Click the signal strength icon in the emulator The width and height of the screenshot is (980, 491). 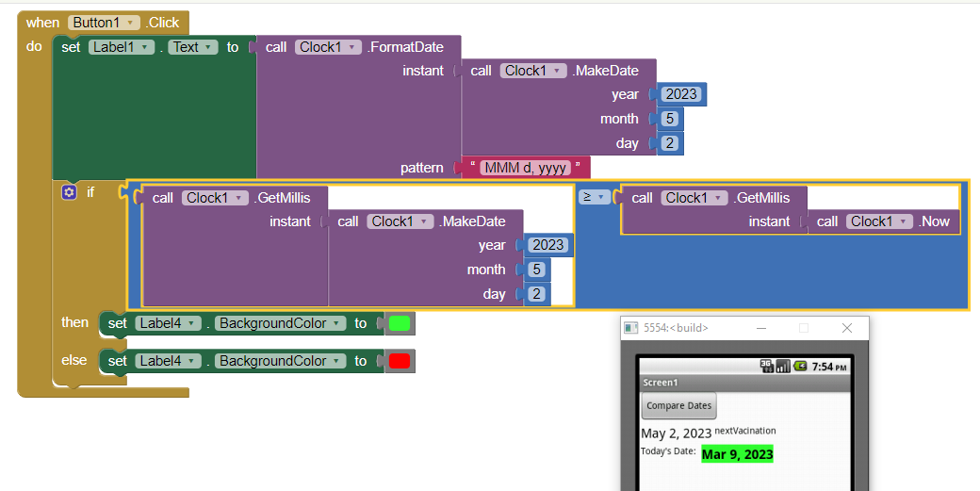click(783, 366)
